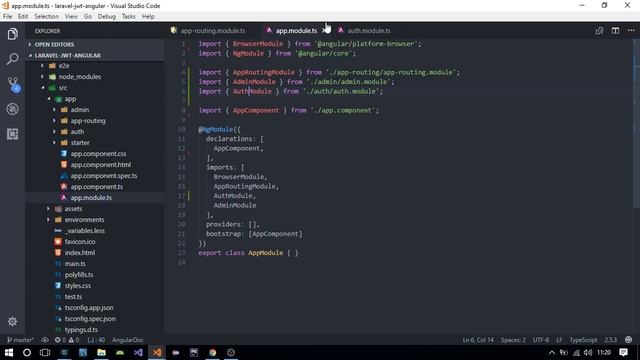Image resolution: width=640 pixels, height=360 pixels.
Task: Open the Explorer view in activity bar
Action: [x=12, y=34]
